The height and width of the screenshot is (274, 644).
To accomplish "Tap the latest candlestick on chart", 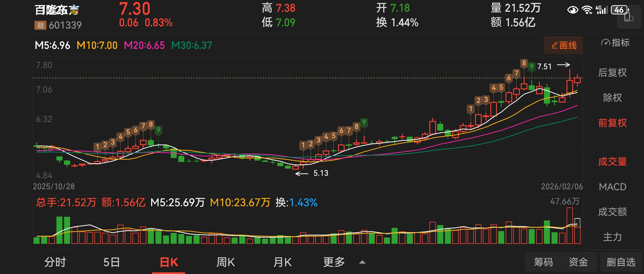I will [577, 80].
